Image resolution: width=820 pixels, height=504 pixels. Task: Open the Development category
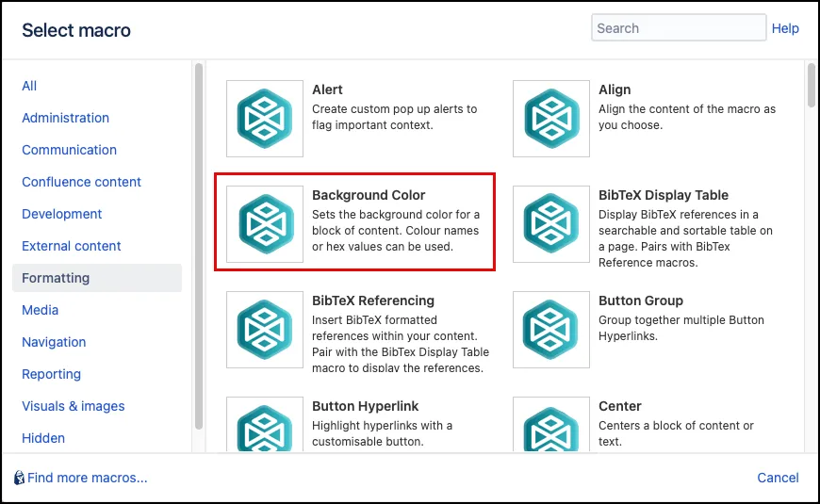[x=61, y=214]
